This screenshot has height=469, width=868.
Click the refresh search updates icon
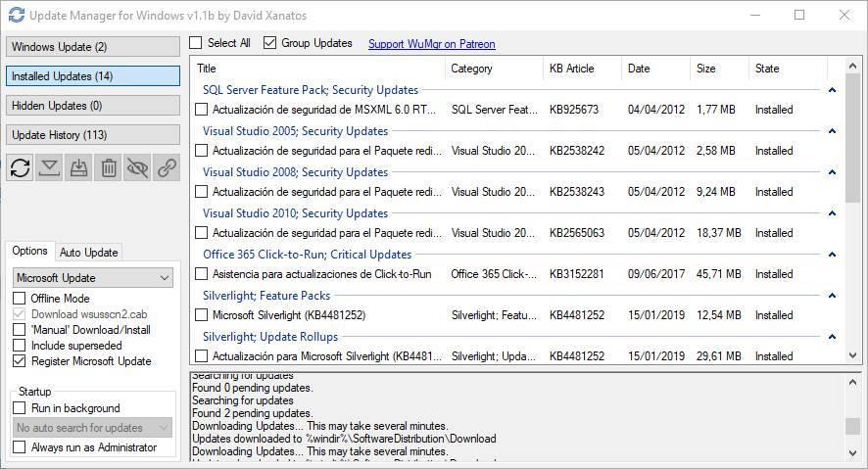[x=20, y=167]
